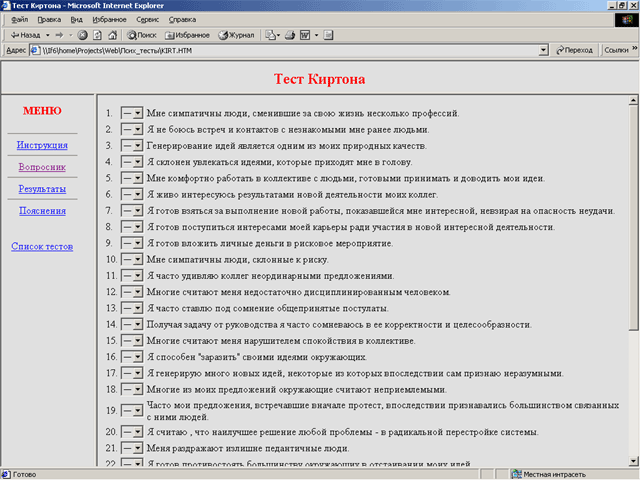Viewport: 640px width, 480px height.
Task: Open answer dropdown for question 14
Action: pos(131,324)
